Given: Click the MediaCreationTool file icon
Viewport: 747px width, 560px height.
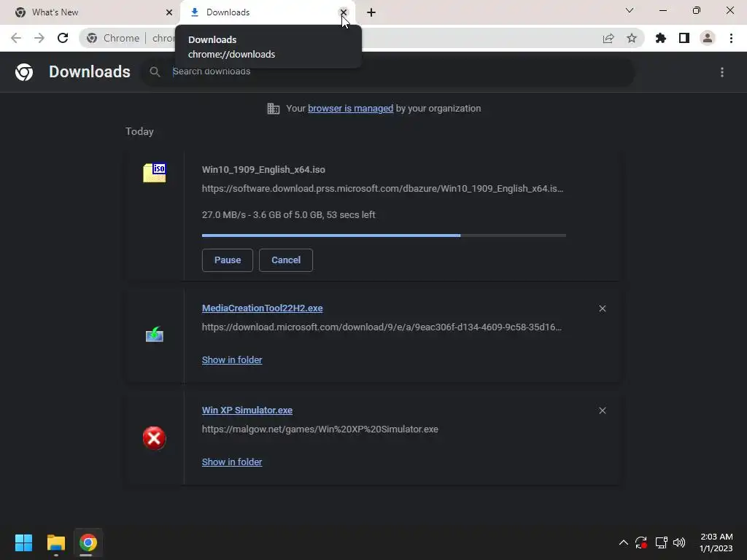Looking at the screenshot, I should (x=155, y=334).
